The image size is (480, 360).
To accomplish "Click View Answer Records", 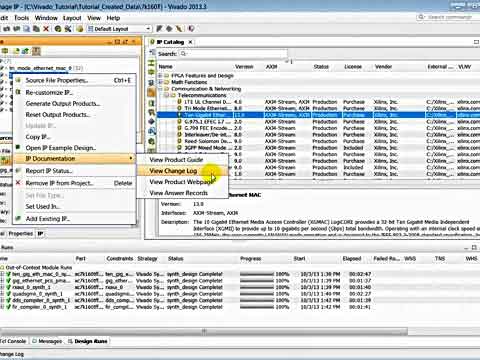I will click(183, 193).
